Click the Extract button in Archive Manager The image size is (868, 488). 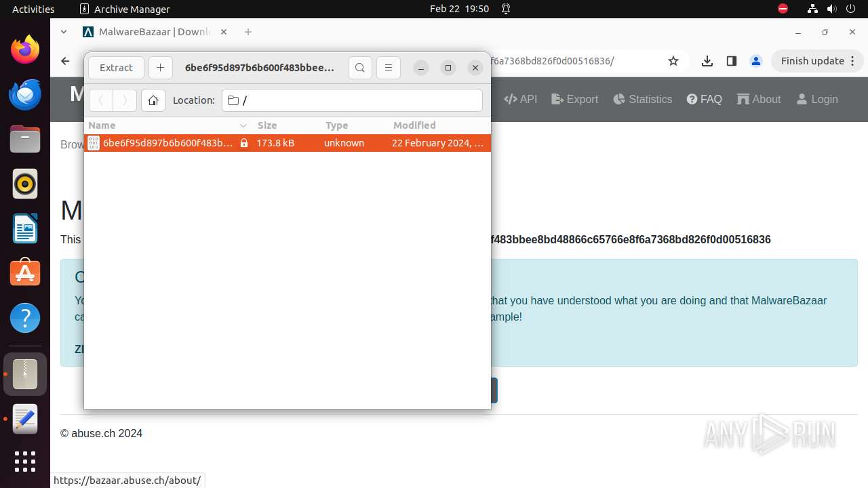pos(116,68)
